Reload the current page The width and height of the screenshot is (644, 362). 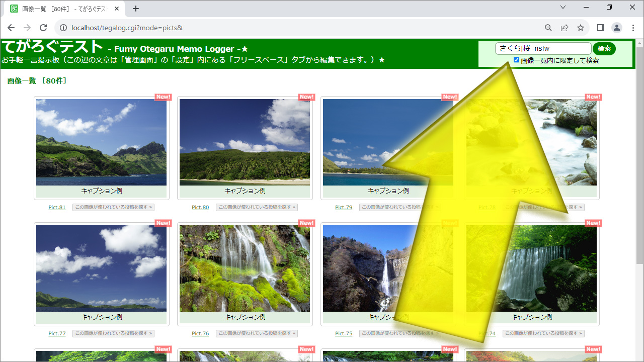point(43,28)
